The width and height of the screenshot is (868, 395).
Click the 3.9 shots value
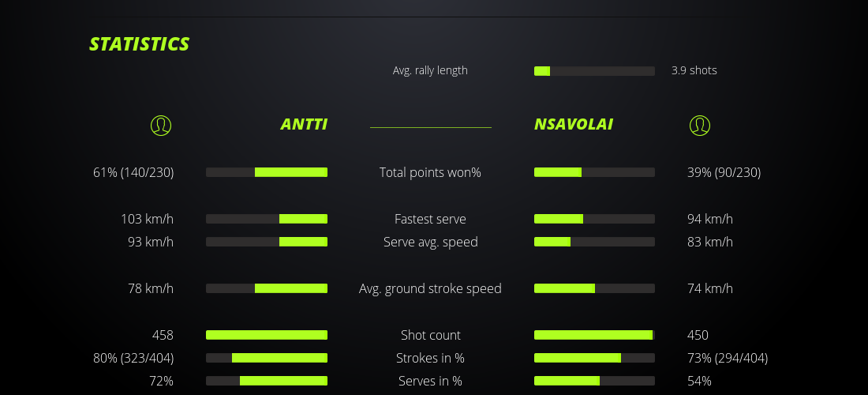tap(694, 70)
